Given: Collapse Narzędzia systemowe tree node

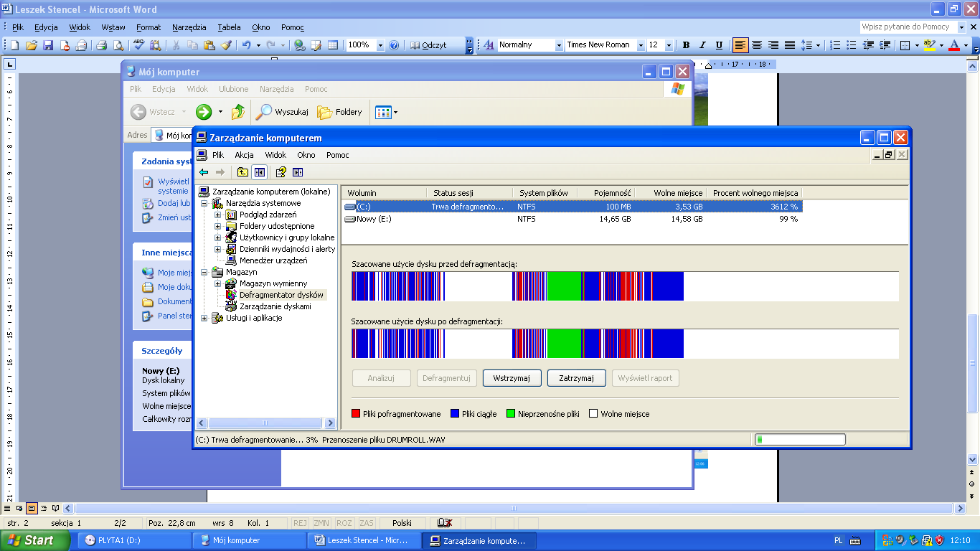Looking at the screenshot, I should [204, 203].
